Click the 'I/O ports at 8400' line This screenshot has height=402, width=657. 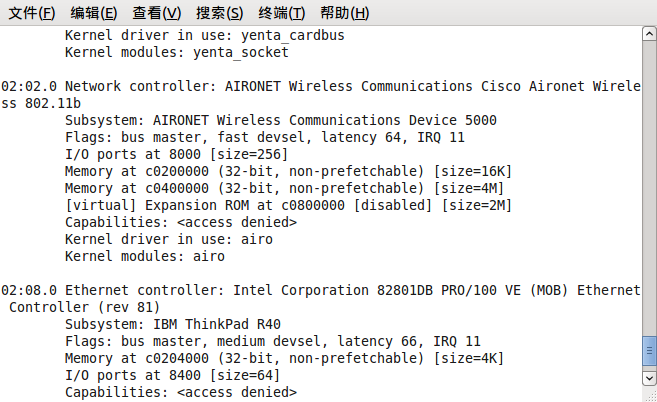pyautogui.click(x=172, y=375)
